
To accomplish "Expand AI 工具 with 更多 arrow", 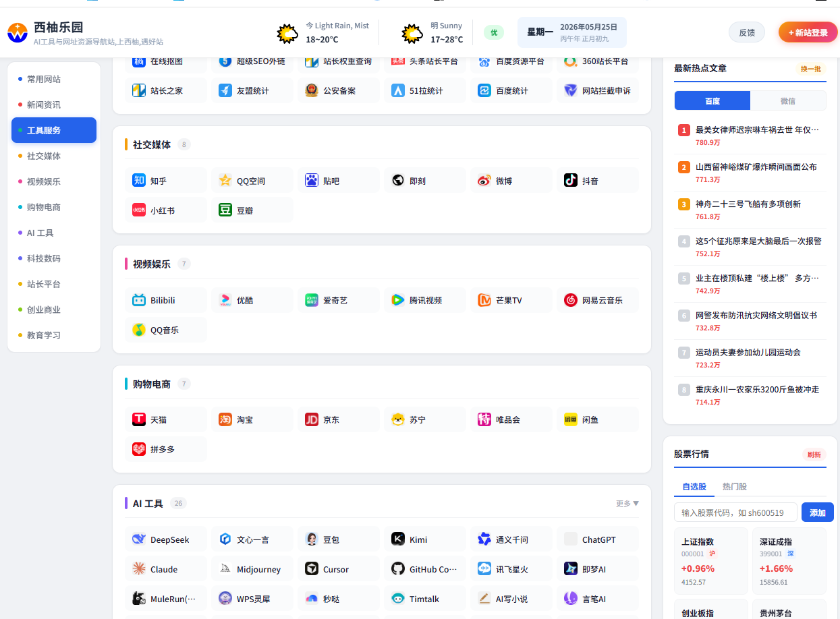I will coord(627,504).
